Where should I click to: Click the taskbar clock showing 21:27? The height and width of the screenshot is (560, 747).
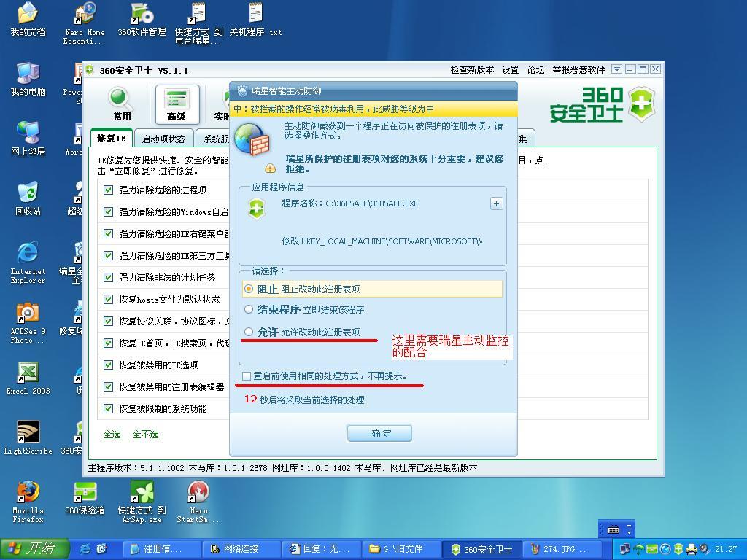point(726,549)
